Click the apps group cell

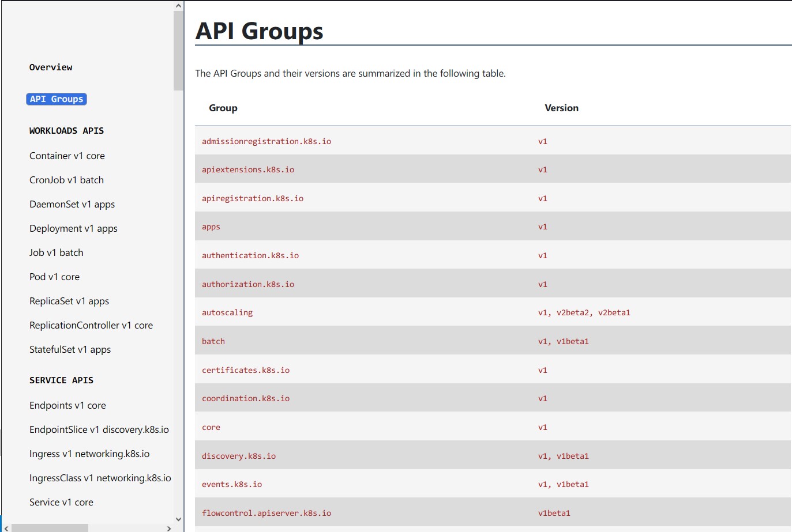(x=211, y=227)
